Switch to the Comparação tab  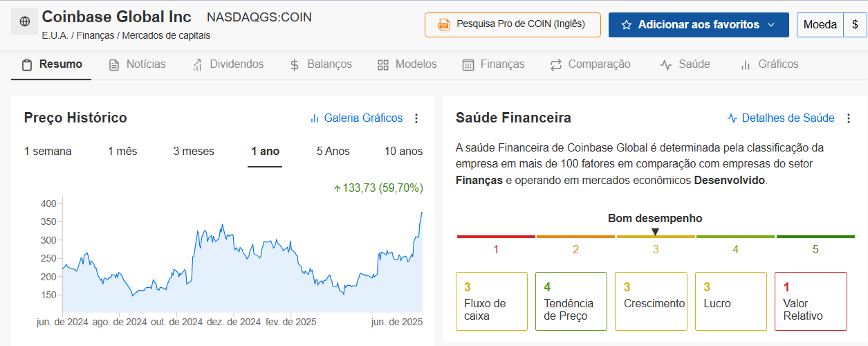(x=590, y=64)
